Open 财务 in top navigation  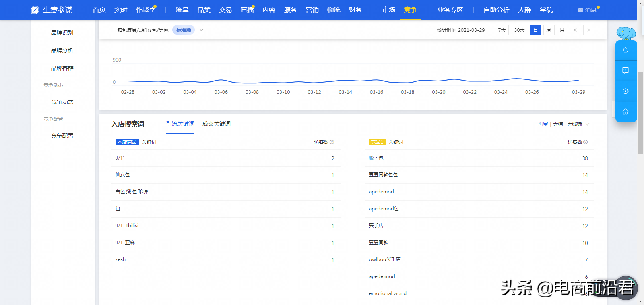355,10
